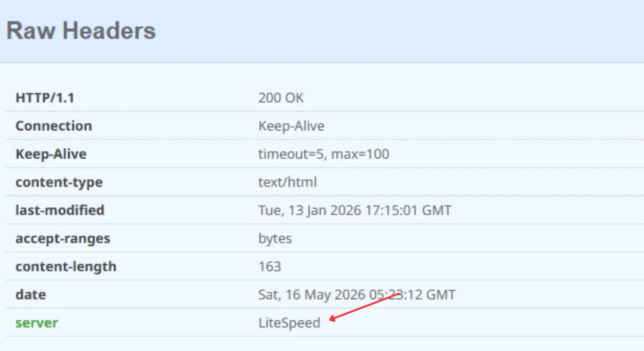
Task: Click the content-type header name
Action: 59,182
